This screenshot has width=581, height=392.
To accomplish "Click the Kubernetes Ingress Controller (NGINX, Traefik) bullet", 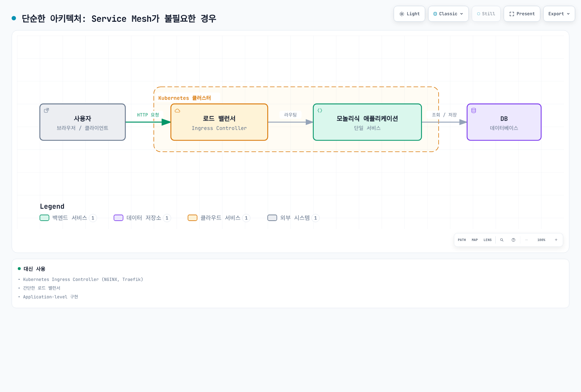I will point(83,279).
